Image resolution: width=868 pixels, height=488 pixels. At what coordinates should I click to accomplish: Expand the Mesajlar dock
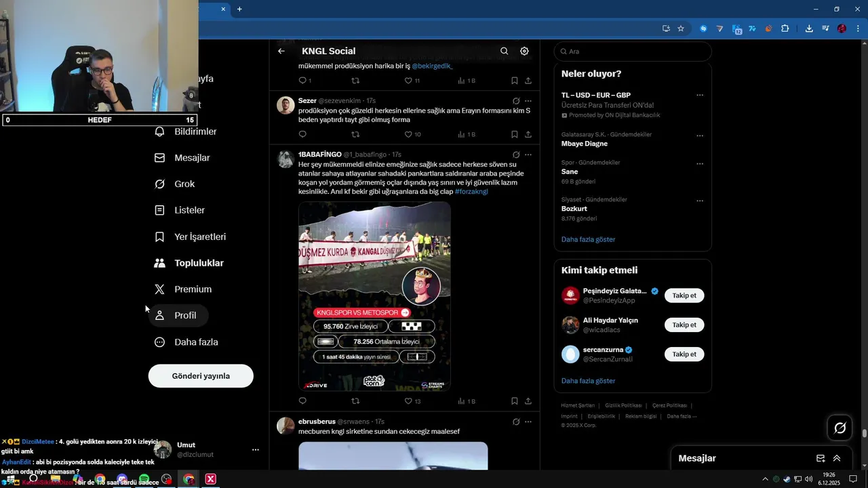pyautogui.click(x=837, y=458)
